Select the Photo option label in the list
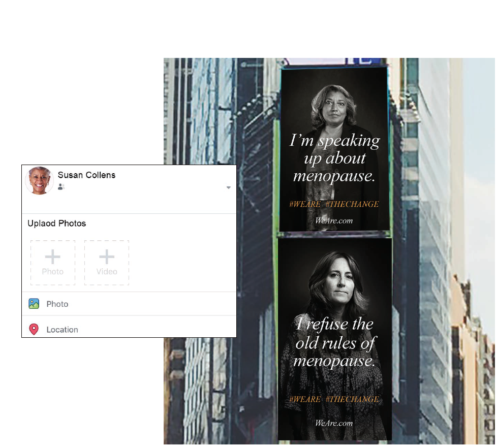This screenshot has height=448, width=497. coord(57,304)
